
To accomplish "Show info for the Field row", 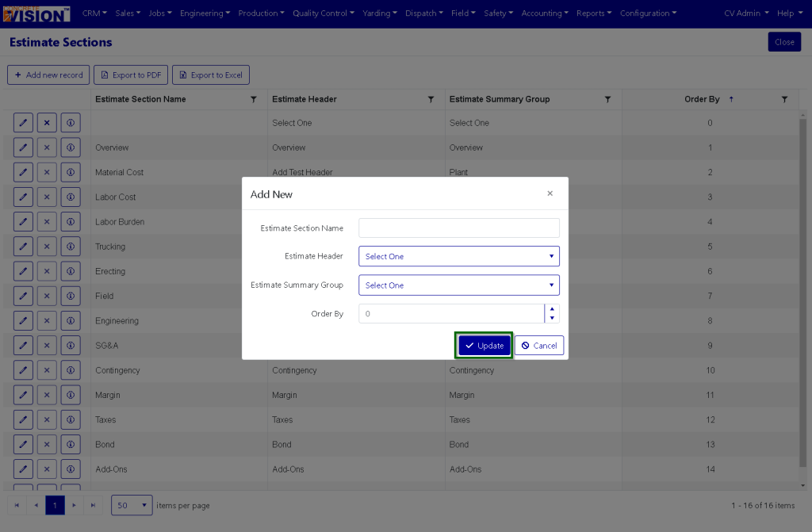I will (x=71, y=296).
